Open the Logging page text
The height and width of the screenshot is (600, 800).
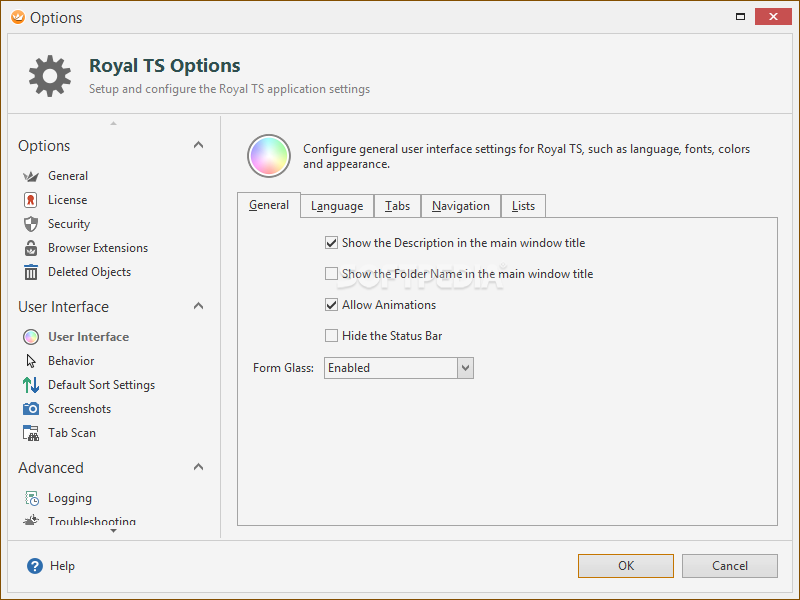point(70,498)
